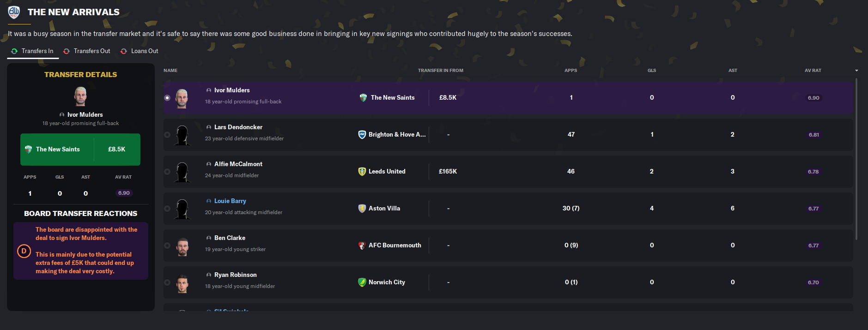Click the AFC Bournemouth club badge
This screenshot has width=868, height=330.
(x=362, y=246)
